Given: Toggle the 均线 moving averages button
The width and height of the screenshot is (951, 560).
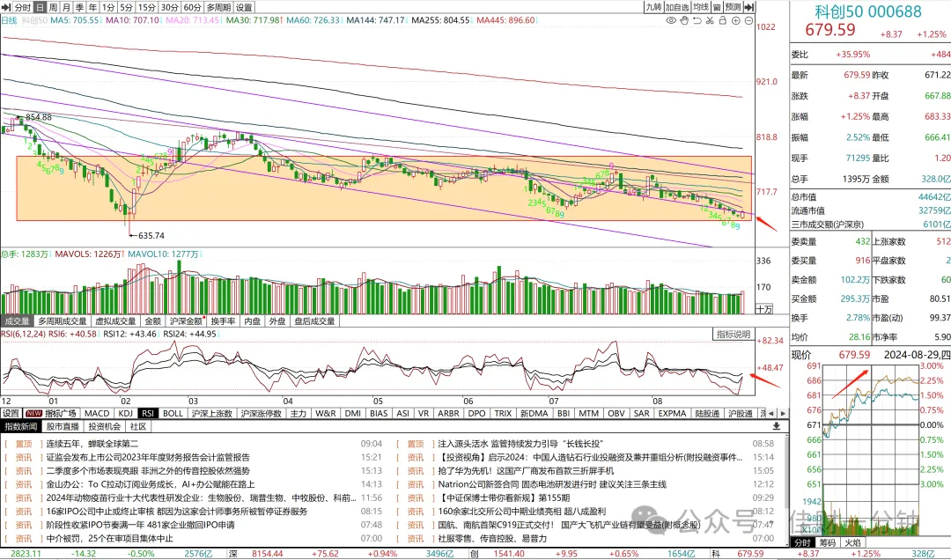Looking at the screenshot, I should coord(701,7).
